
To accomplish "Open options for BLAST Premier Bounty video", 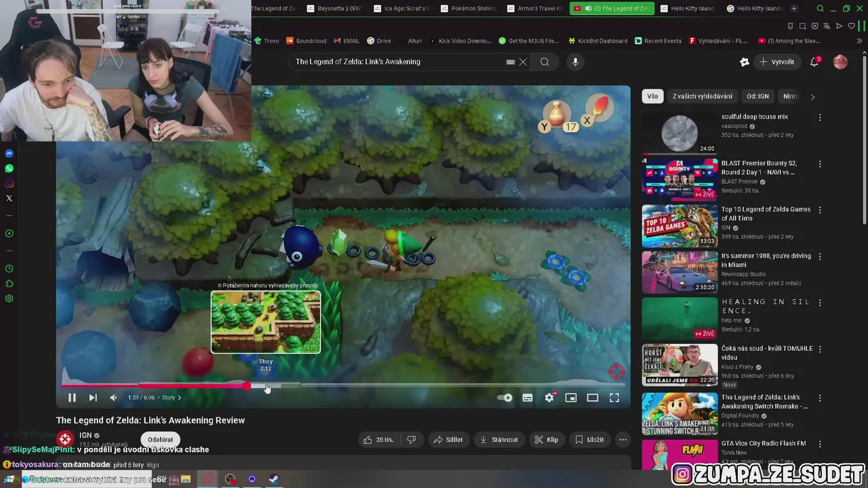I will point(820,164).
